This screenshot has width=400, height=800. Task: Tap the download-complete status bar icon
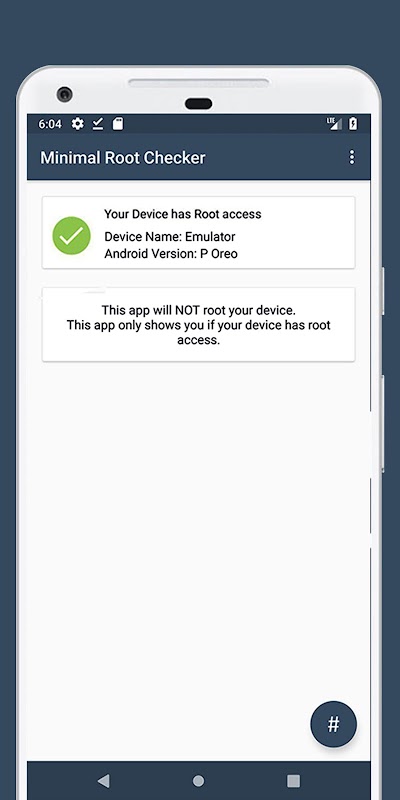[97, 123]
